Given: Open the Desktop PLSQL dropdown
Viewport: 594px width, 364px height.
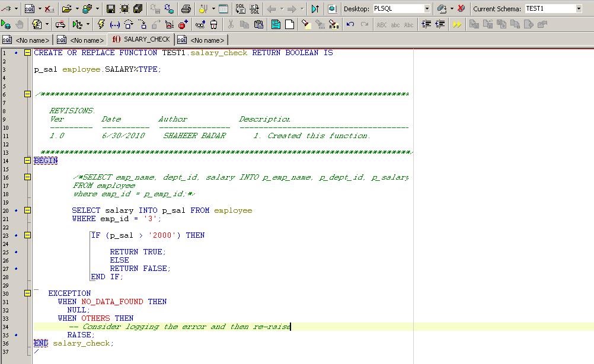Looking at the screenshot, I should (427, 8).
